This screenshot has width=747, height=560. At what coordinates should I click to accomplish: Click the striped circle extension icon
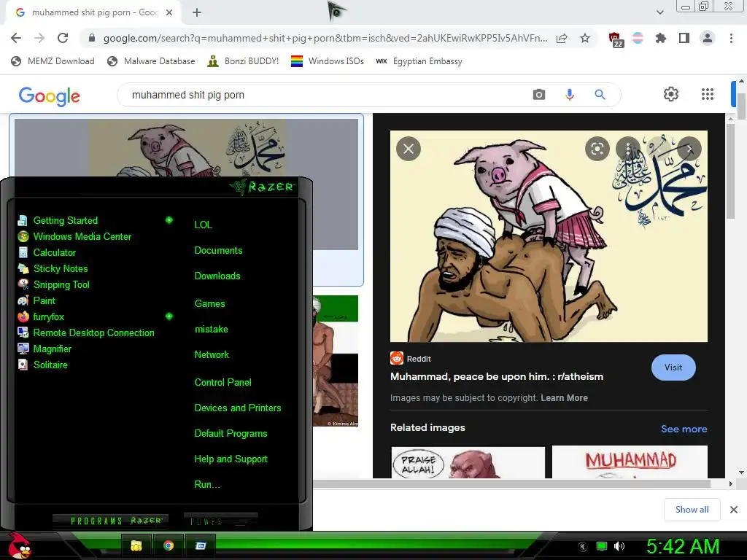[x=638, y=38]
